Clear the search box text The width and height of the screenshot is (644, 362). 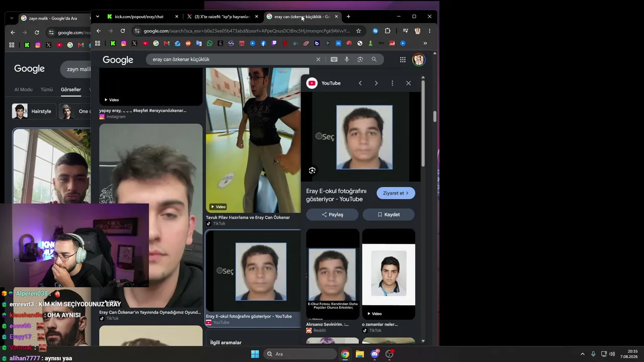tap(318, 59)
